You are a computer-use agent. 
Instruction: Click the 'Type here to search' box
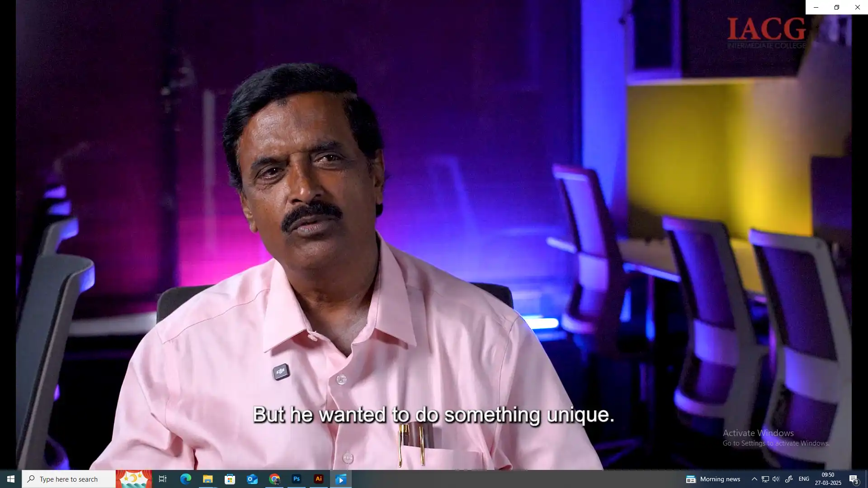coord(69,479)
